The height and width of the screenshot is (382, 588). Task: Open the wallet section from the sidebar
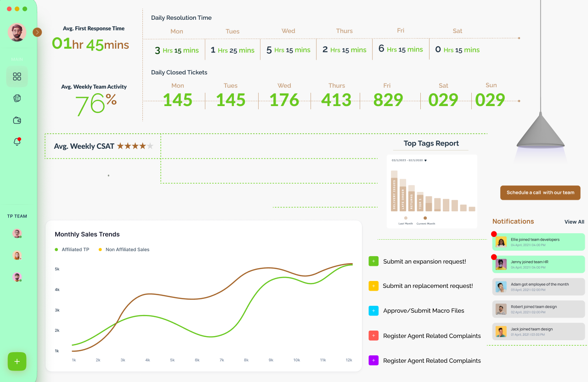pos(17,120)
